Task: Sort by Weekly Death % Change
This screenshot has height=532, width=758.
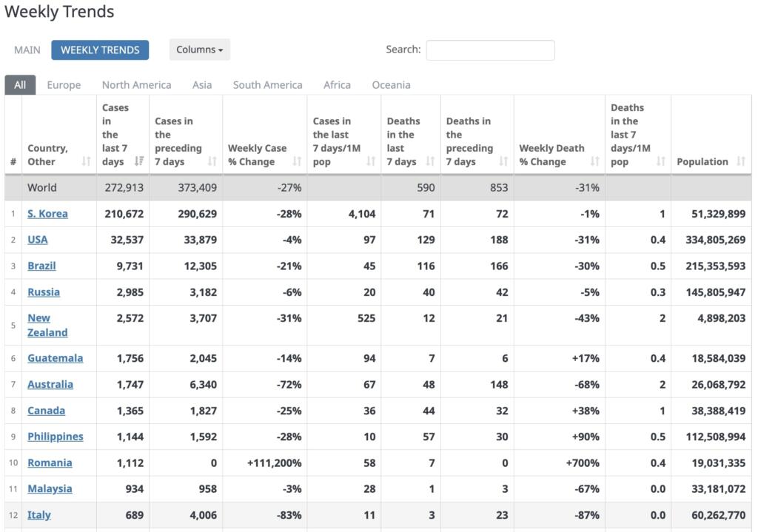Action: tap(594, 161)
